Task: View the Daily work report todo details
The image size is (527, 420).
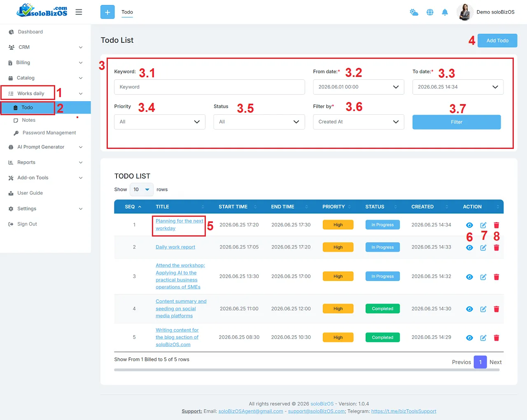Action: tap(469, 248)
